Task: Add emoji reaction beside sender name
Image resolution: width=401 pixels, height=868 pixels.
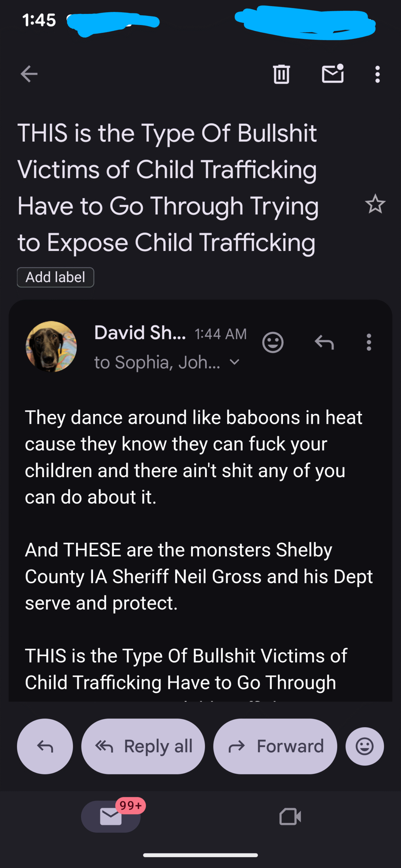Action: pyautogui.click(x=273, y=342)
